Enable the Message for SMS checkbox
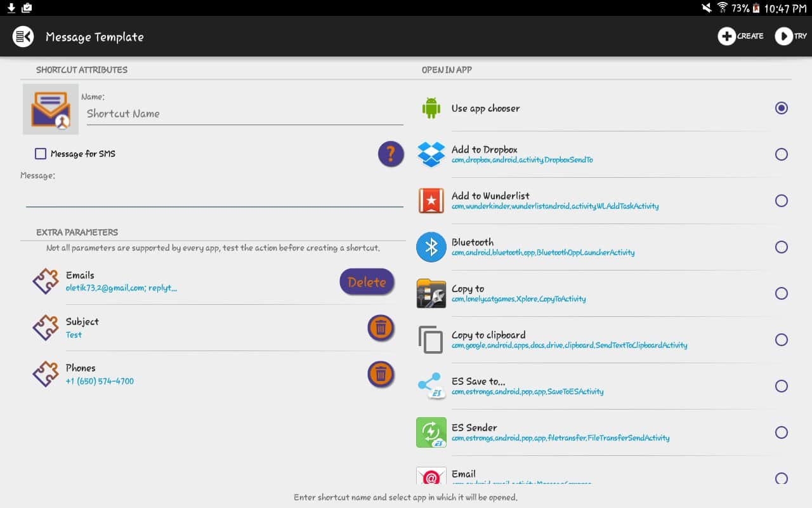Image resolution: width=812 pixels, height=508 pixels. 41,154
